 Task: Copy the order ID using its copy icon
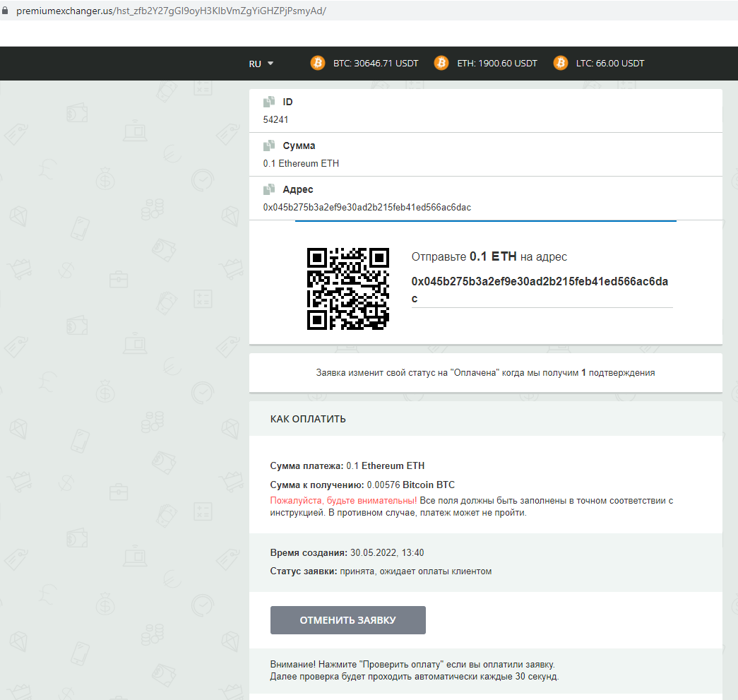269,102
